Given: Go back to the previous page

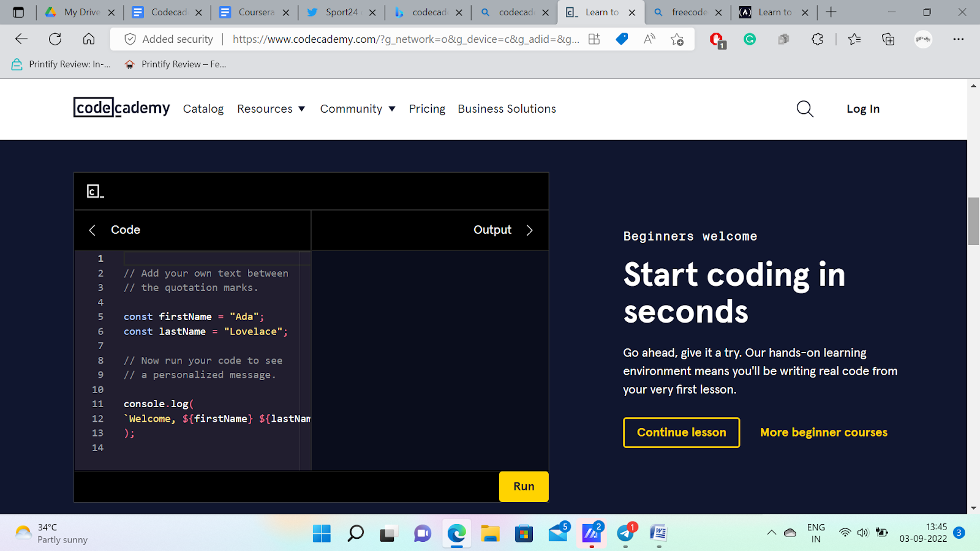Looking at the screenshot, I should coord(21,39).
